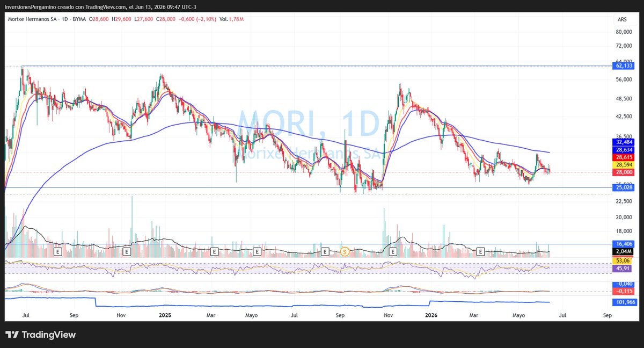The width and height of the screenshot is (644, 348).
Task: Select the 1D interval label in header
Action: 64,19
